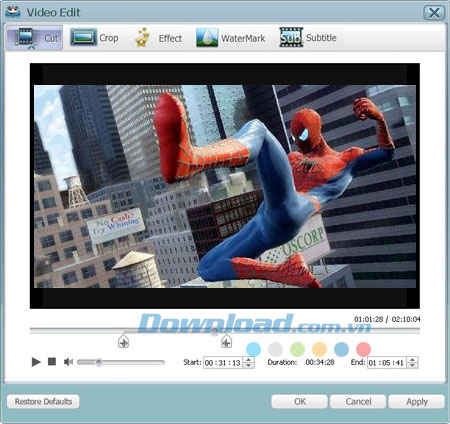Viewport: 450px width, 424px height.
Task: Confirm with the OK button
Action: point(299,402)
